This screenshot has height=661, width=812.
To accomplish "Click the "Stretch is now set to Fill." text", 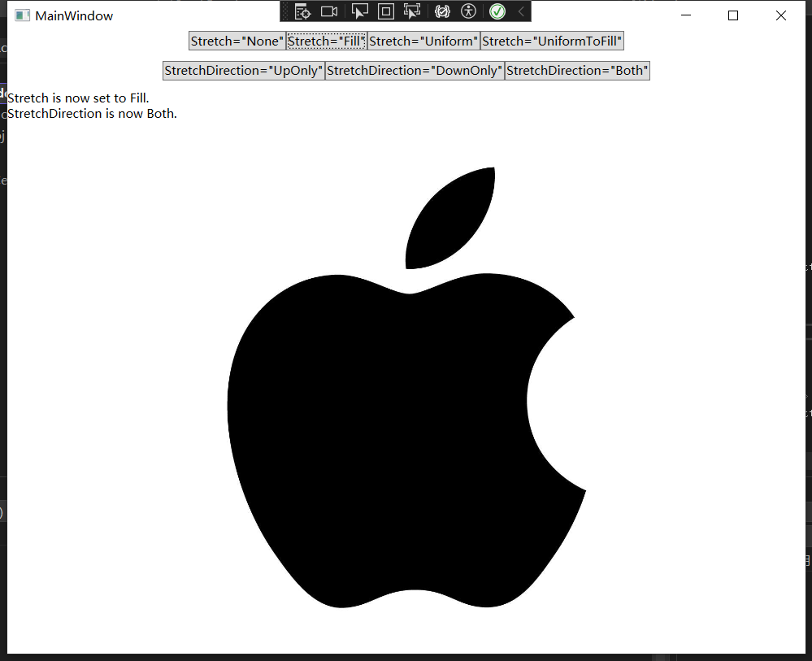I will point(78,98).
